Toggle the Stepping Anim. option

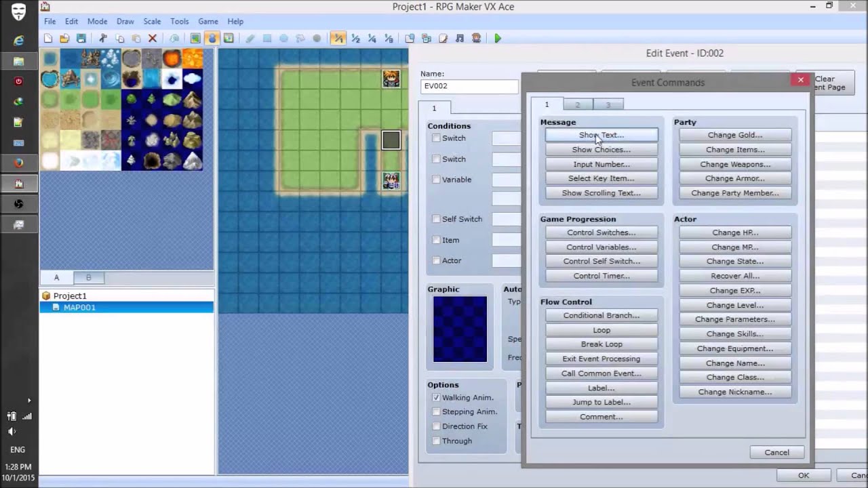click(436, 412)
